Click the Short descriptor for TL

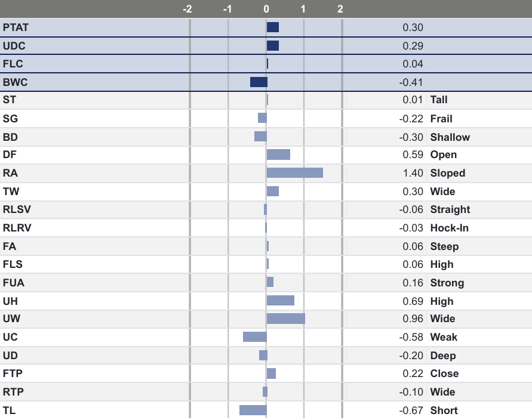(444, 410)
